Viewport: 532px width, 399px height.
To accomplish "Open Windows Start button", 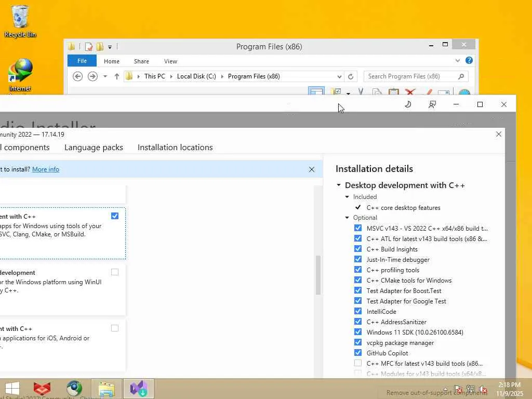I will 12,389.
